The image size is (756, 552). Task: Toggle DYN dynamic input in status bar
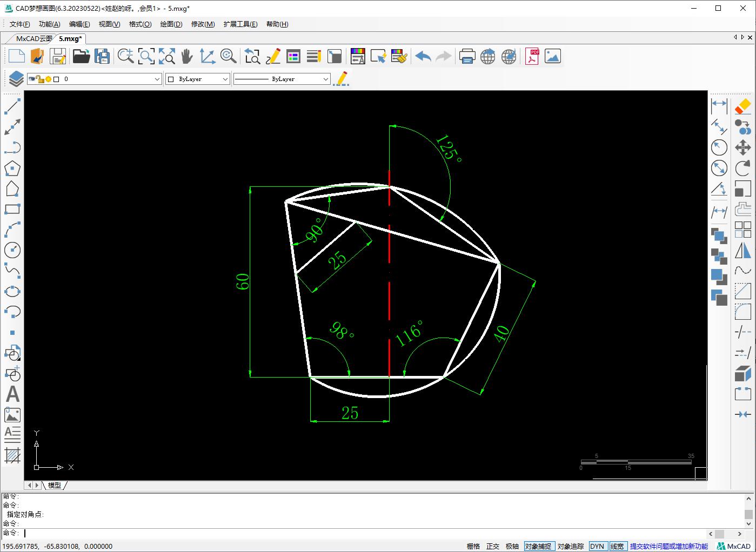[x=597, y=546]
